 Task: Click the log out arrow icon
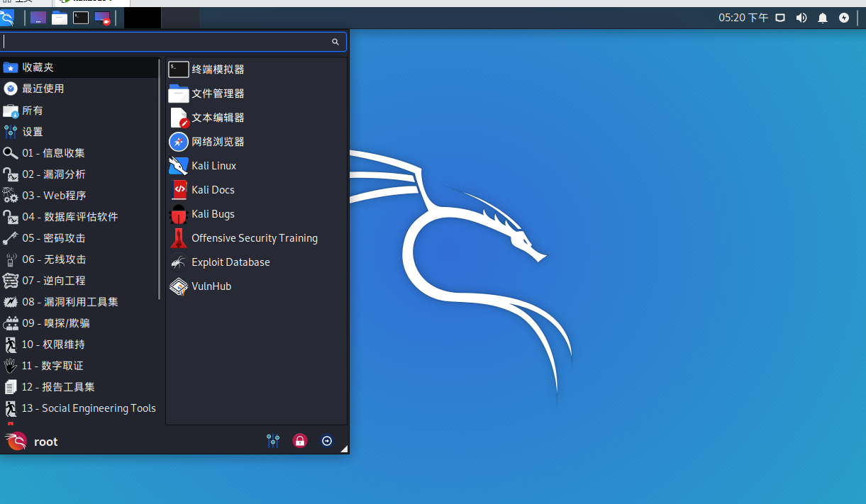coord(327,441)
